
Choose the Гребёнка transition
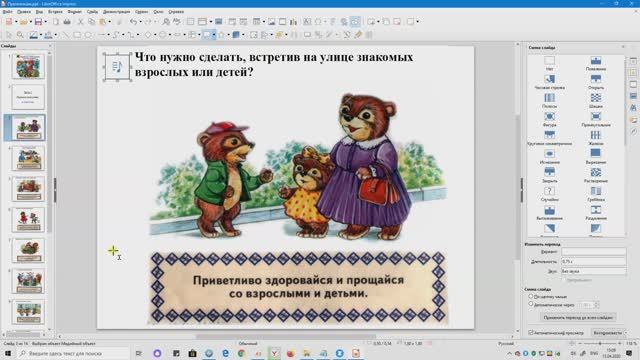click(x=596, y=193)
